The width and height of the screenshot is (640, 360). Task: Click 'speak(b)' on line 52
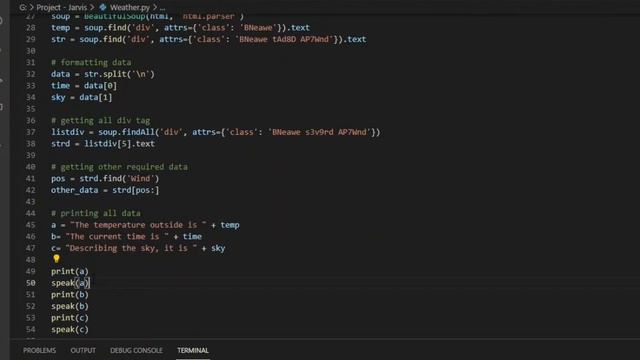pos(70,306)
